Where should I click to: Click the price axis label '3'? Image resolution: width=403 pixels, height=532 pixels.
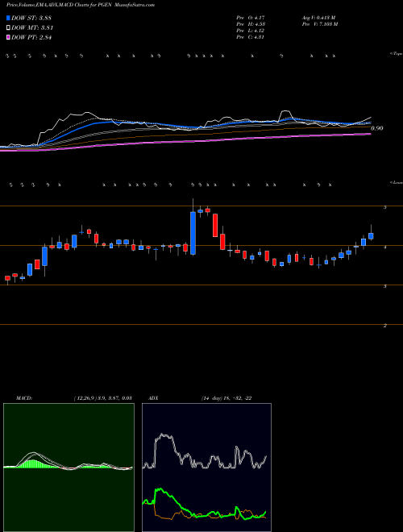click(385, 286)
